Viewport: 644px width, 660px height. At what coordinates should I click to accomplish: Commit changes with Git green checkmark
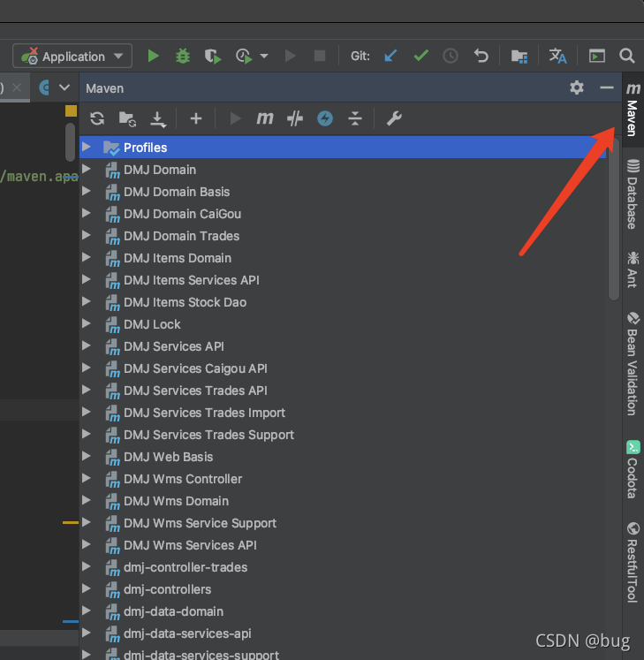pyautogui.click(x=420, y=56)
